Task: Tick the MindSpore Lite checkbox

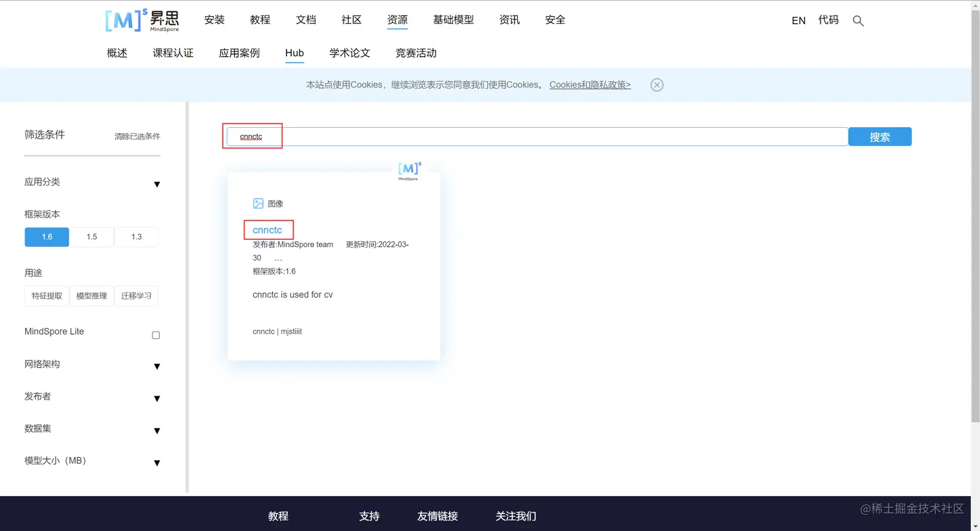Action: point(156,335)
